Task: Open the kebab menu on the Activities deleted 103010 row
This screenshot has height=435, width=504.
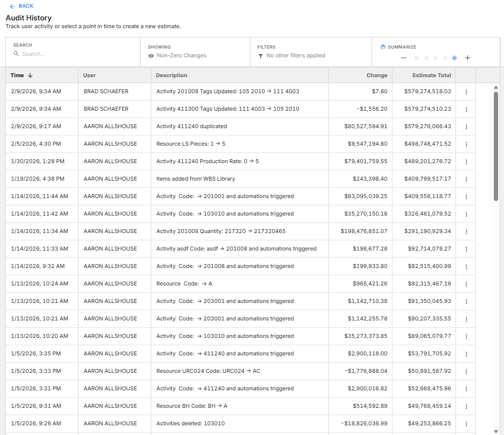Action: coord(466,423)
